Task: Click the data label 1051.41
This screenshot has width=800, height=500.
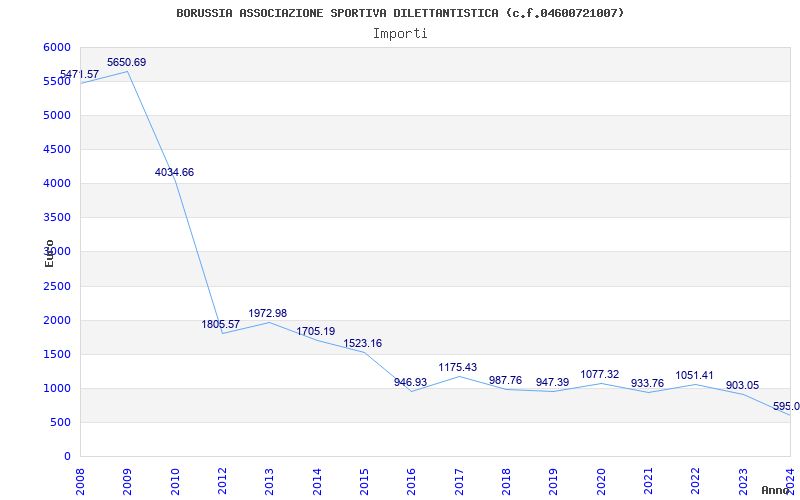Action: click(x=694, y=376)
